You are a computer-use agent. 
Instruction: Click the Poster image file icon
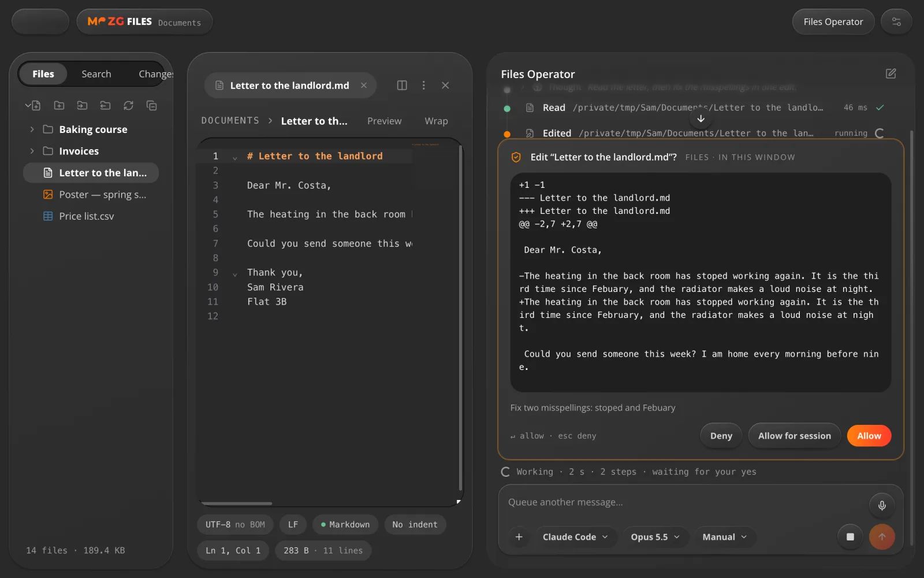click(48, 194)
